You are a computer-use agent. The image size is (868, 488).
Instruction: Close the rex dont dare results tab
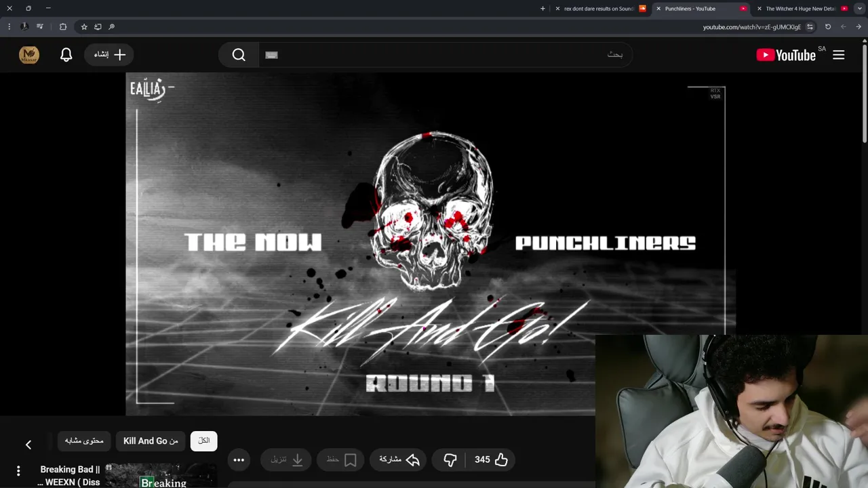557,9
